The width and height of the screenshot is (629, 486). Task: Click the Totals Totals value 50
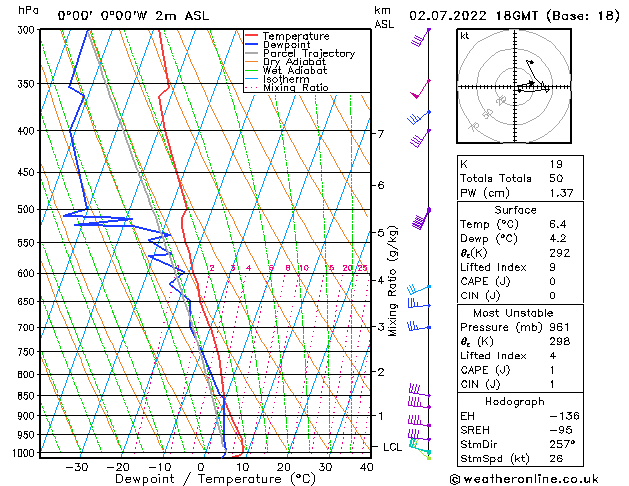click(556, 178)
